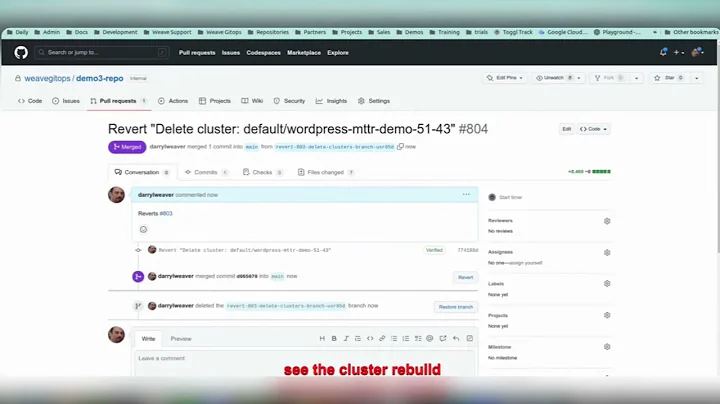
Task: Click the assign yourself link
Action: 526,263
